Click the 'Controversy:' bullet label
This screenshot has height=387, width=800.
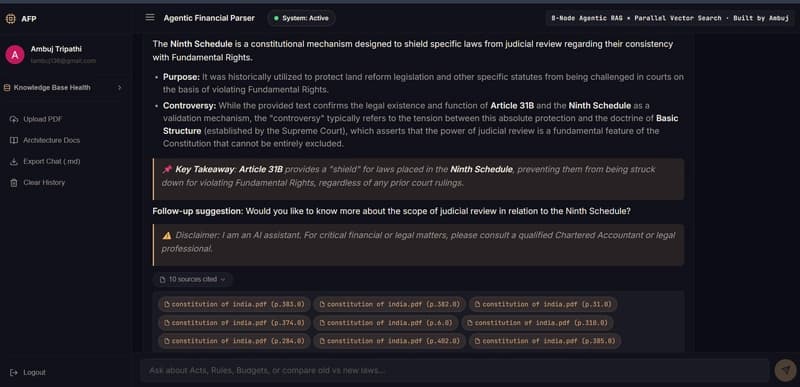(190, 106)
